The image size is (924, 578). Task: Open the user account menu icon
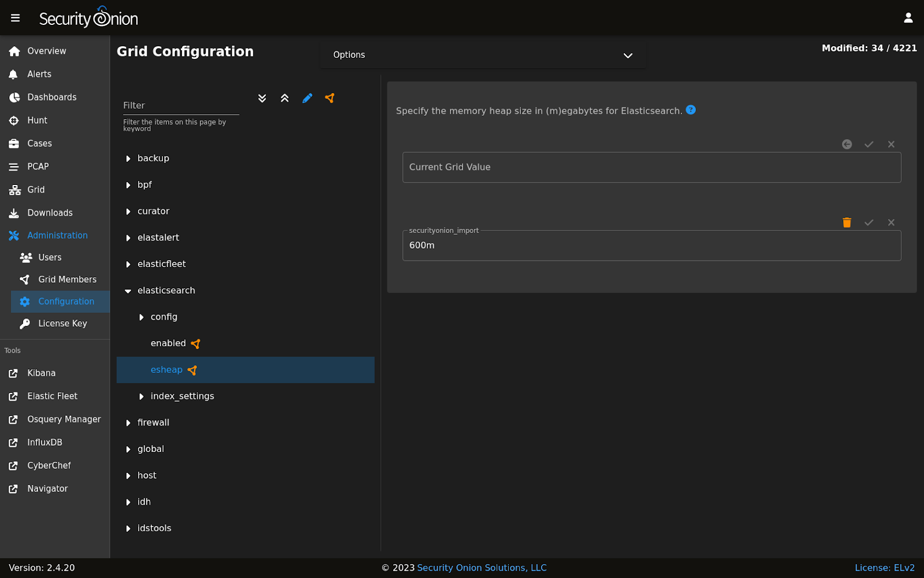908,18
